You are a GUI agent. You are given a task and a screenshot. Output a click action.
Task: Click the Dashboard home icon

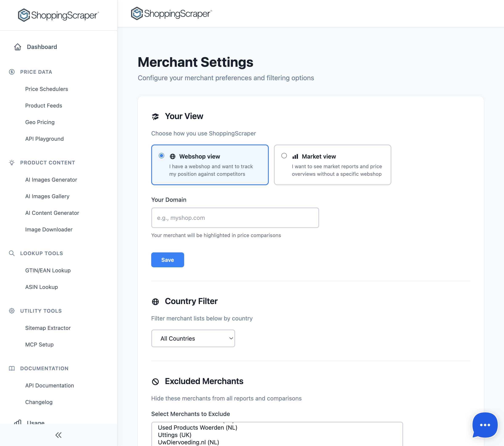tap(17, 47)
